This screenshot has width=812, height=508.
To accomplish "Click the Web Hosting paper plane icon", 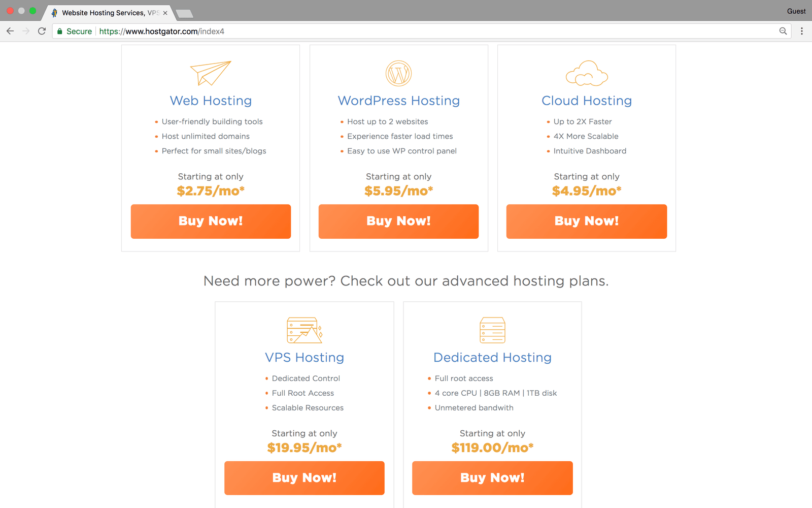I will click(x=211, y=73).
